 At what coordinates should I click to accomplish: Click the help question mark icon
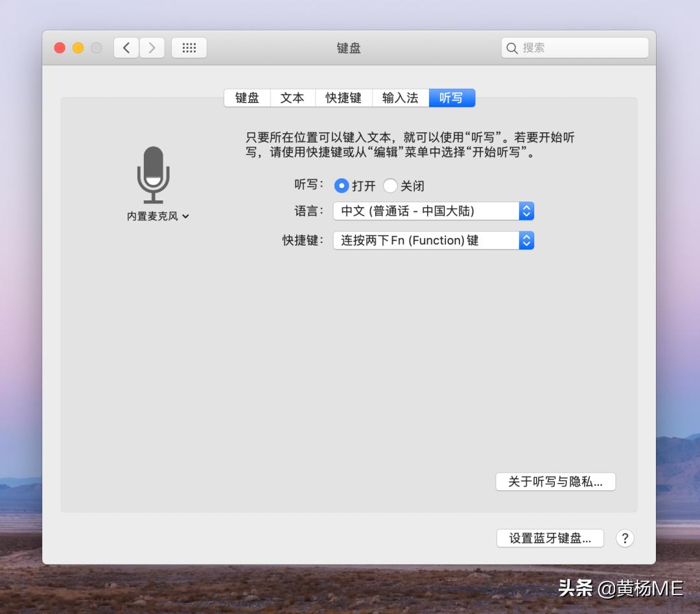point(624,538)
